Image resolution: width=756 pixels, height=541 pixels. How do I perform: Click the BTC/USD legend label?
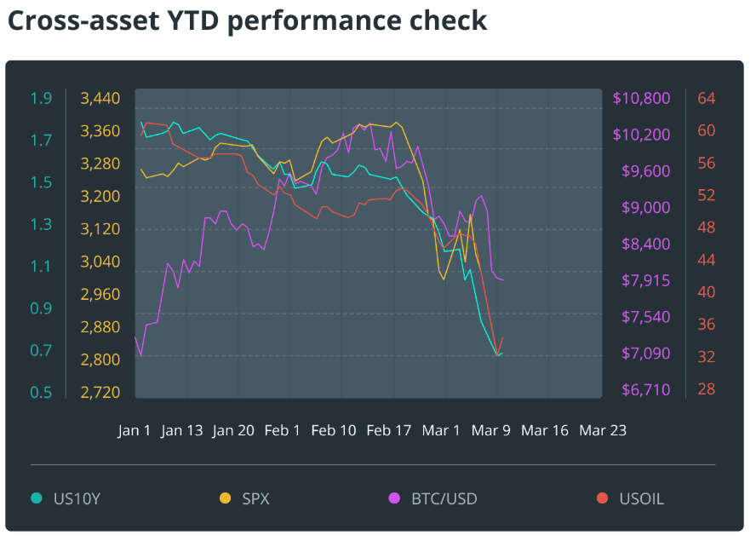pyautogui.click(x=444, y=498)
